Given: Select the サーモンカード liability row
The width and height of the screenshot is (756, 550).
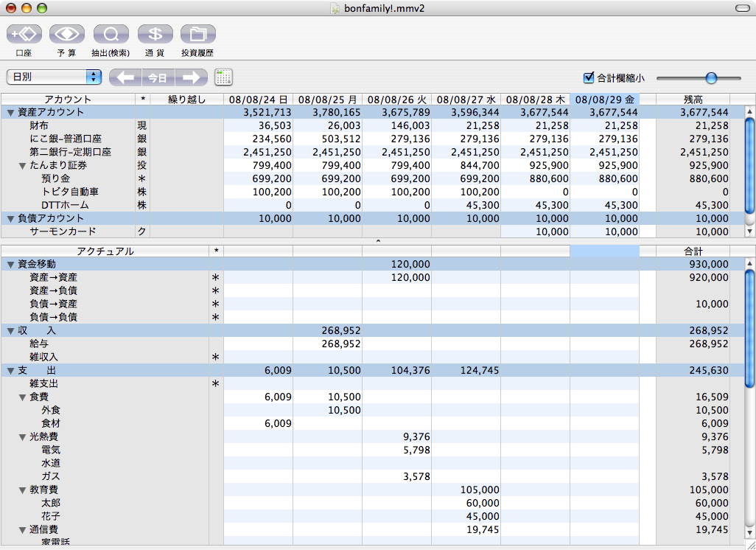Looking at the screenshot, I should tap(371, 232).
